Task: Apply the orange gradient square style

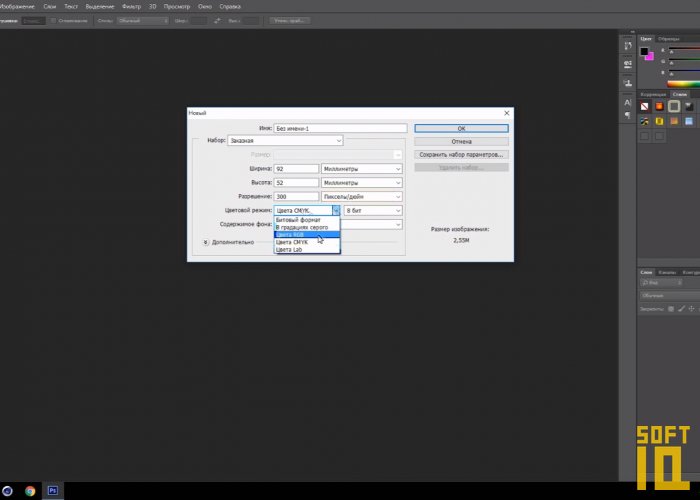Action: click(x=674, y=121)
